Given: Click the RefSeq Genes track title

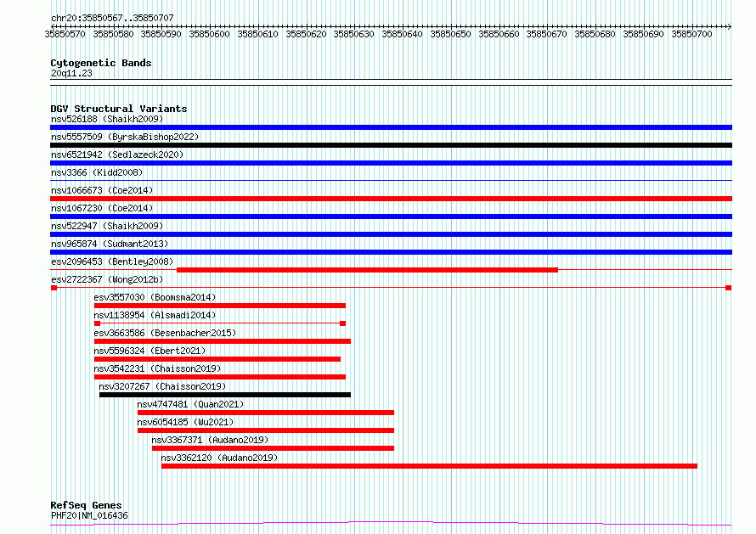Looking at the screenshot, I should (x=86, y=505).
